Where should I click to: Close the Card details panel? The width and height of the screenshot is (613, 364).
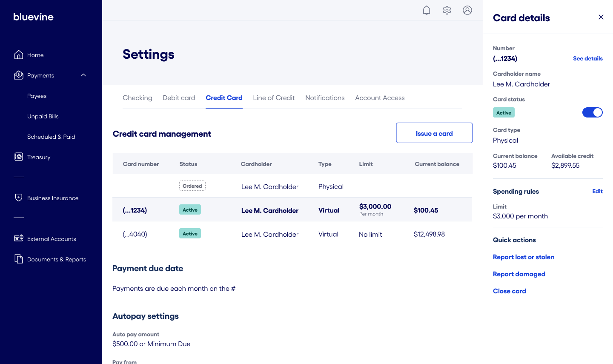(601, 17)
